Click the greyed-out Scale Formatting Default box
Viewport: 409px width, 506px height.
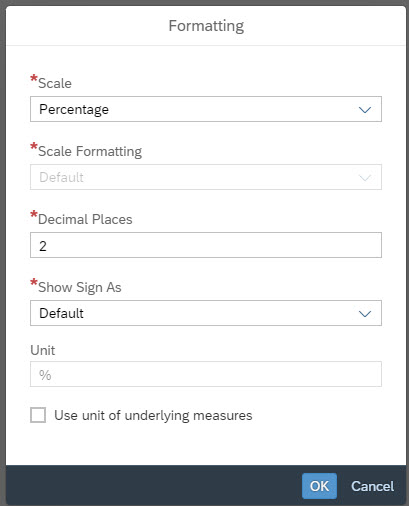point(206,177)
